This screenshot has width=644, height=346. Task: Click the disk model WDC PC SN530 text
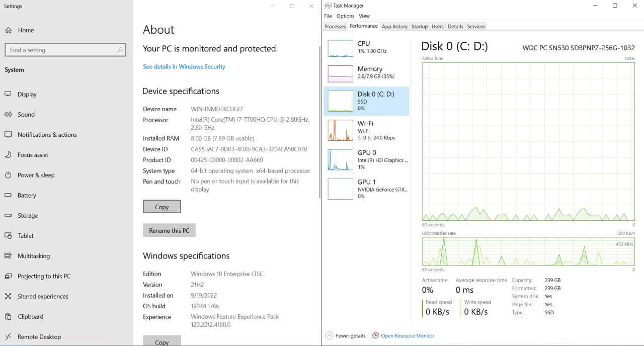[579, 48]
